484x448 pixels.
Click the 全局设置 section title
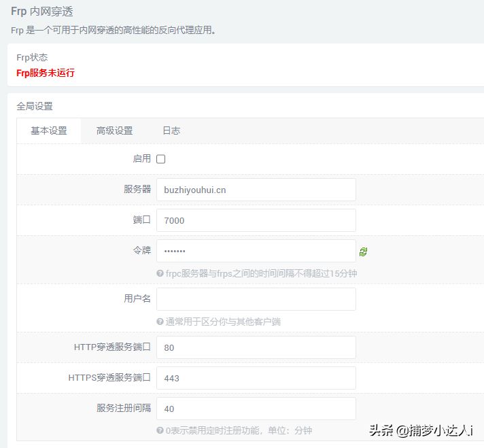35,106
